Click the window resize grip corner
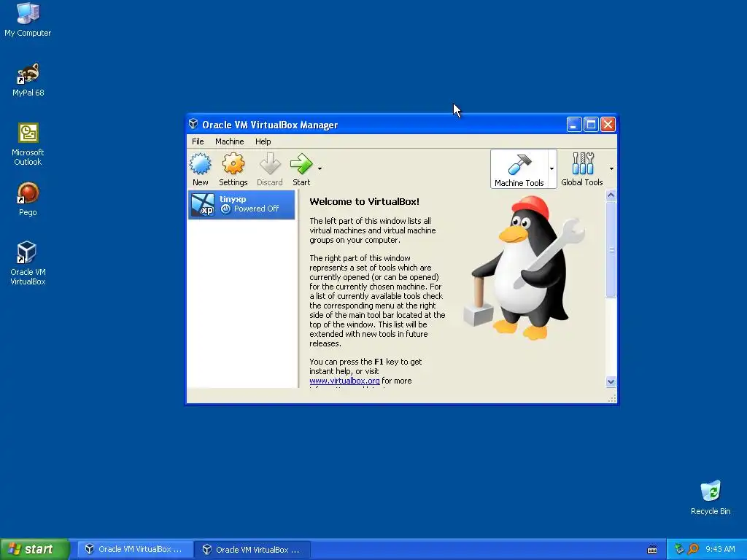 click(x=612, y=399)
